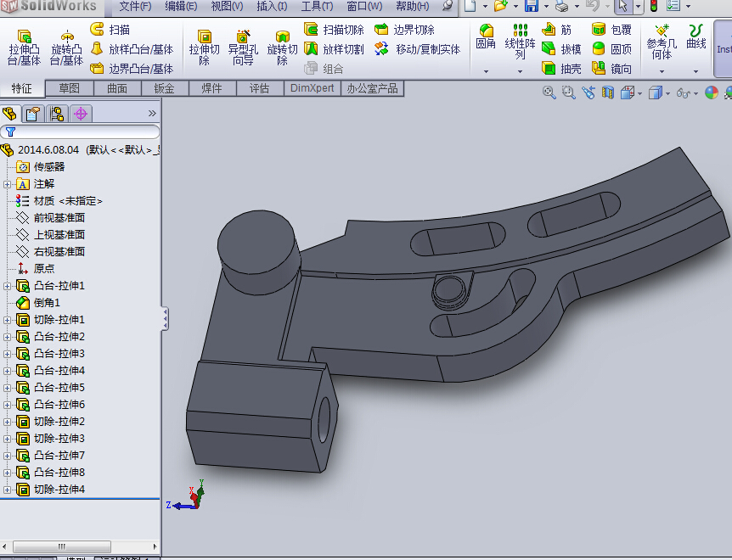732x560 pixels.
Task: Open the 插入(I) menu
Action: [272, 7]
